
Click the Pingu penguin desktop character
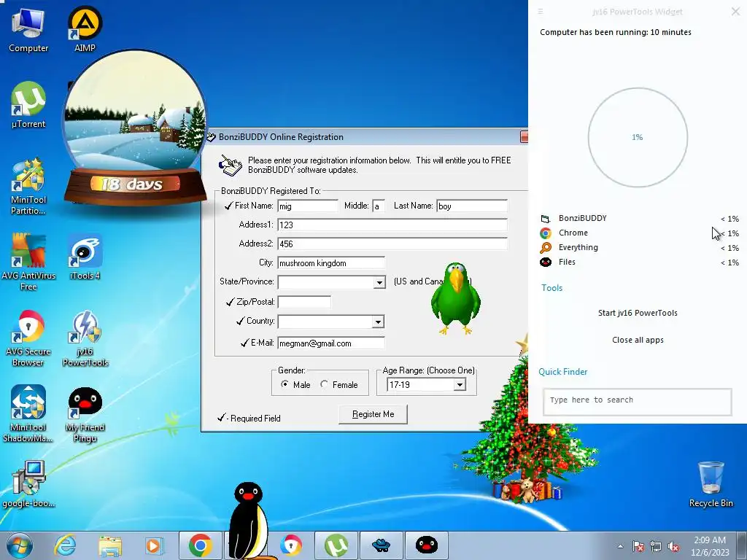pos(248,519)
